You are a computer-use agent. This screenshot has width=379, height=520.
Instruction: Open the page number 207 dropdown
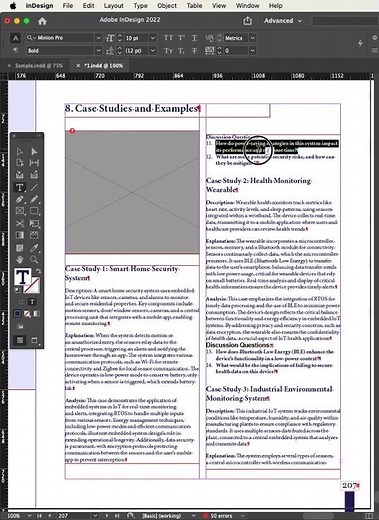pyautogui.click(x=95, y=516)
